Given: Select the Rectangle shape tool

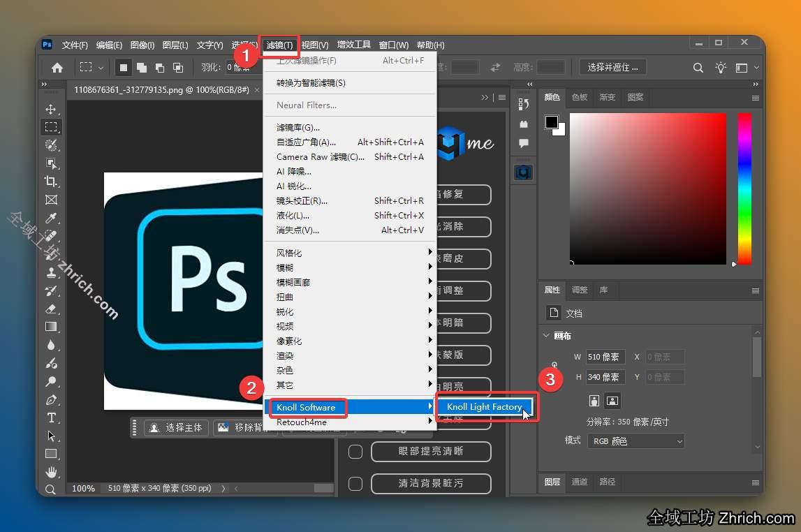Looking at the screenshot, I should point(50,454).
